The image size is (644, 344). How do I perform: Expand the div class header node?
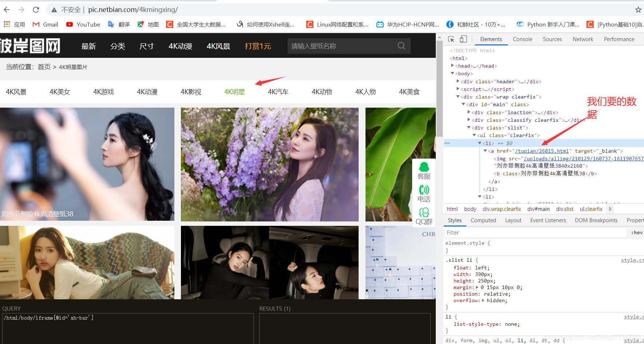(x=458, y=81)
